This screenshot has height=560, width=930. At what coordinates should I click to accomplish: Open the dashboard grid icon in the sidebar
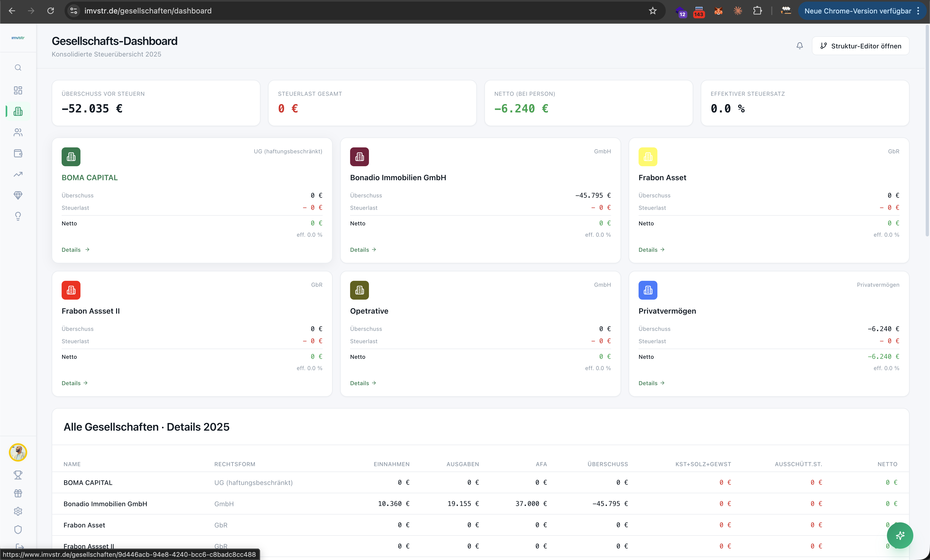point(18,90)
